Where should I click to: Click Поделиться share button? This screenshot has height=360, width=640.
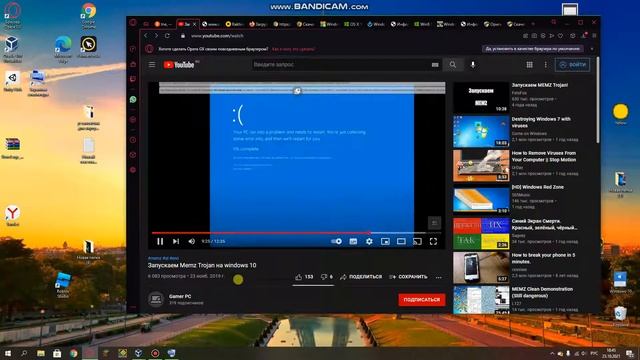[x=361, y=277]
